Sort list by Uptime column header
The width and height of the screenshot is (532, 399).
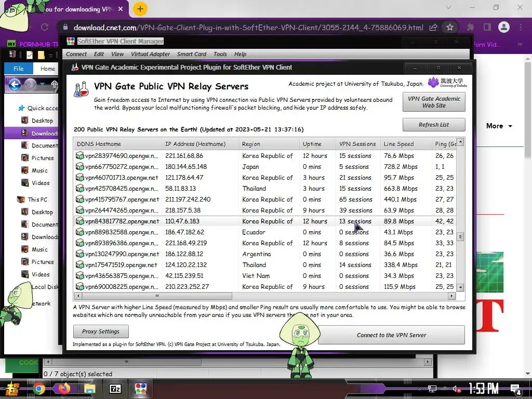(317, 144)
